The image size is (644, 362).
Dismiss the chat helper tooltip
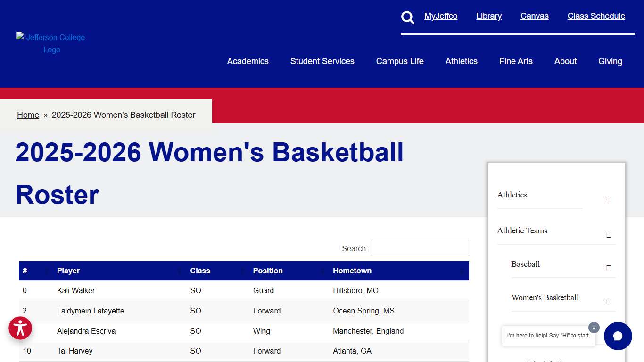(x=594, y=327)
